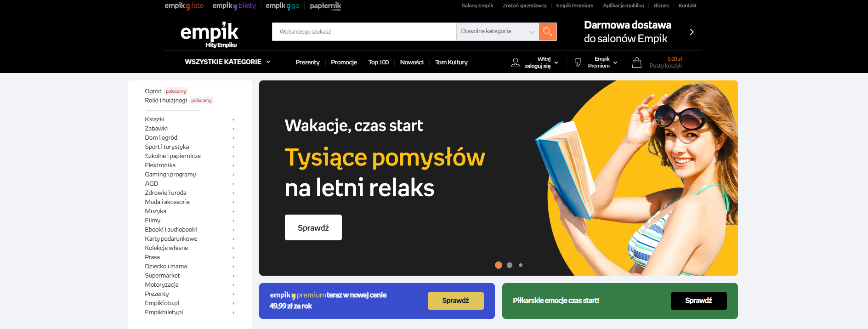
Task: Click Sprawdź on the Wakacje banner
Action: click(313, 227)
